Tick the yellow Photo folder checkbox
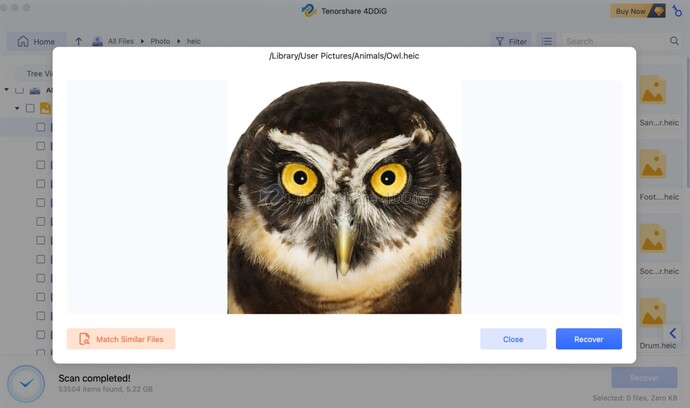 (30, 108)
